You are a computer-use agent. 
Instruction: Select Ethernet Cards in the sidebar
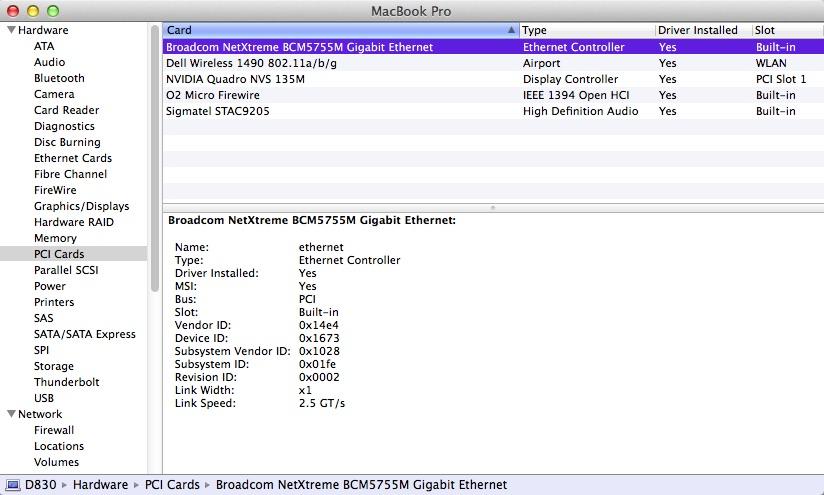(73, 158)
